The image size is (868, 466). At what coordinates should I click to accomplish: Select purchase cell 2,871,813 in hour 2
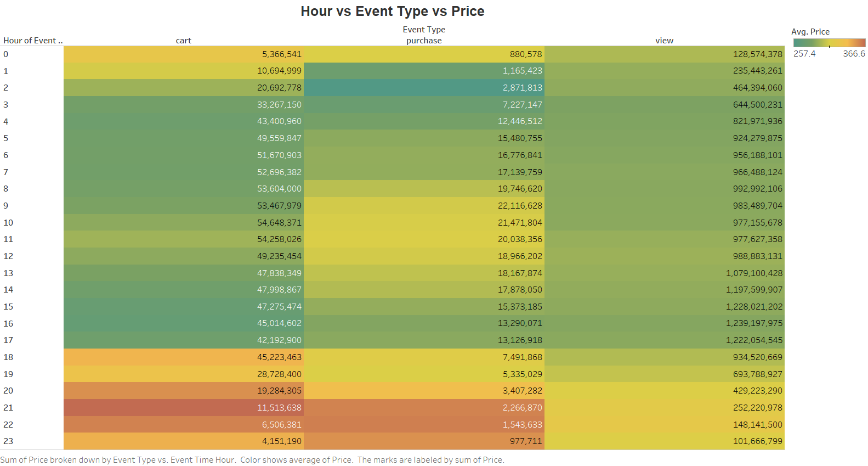pyautogui.click(x=424, y=88)
